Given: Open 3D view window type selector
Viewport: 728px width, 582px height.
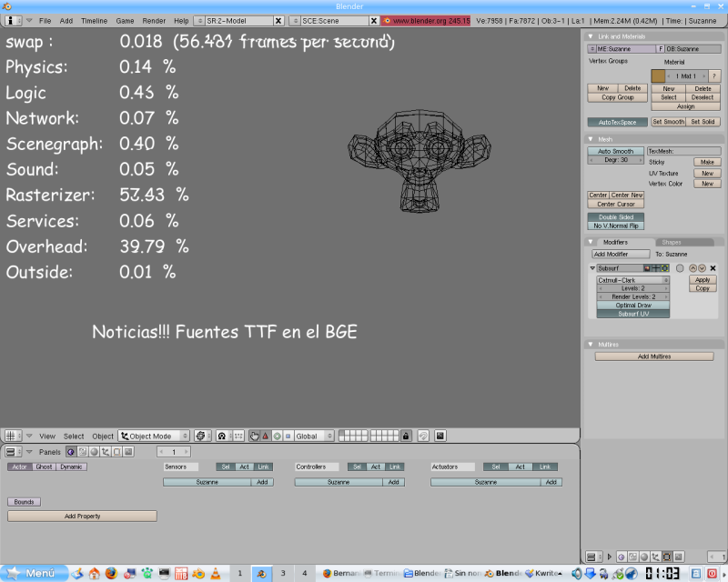Looking at the screenshot, I should [x=13, y=436].
